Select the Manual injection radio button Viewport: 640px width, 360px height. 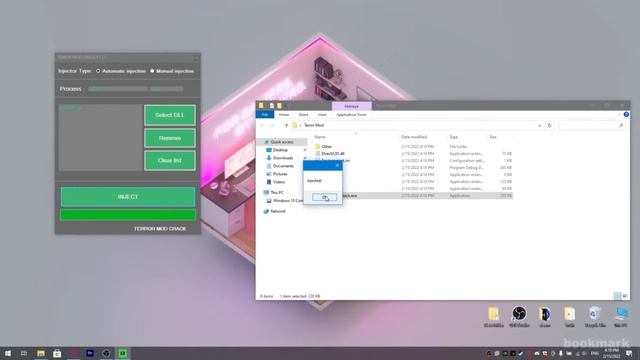[x=152, y=71]
